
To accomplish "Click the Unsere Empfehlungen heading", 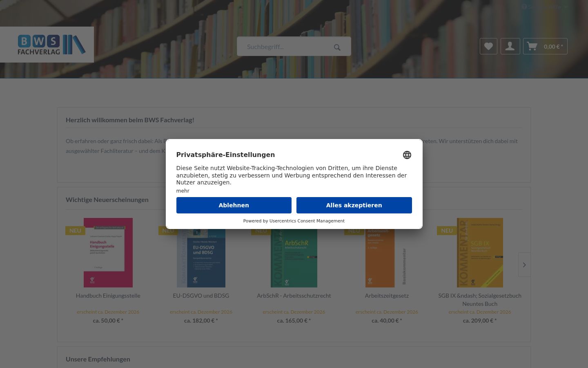I will [98, 359].
